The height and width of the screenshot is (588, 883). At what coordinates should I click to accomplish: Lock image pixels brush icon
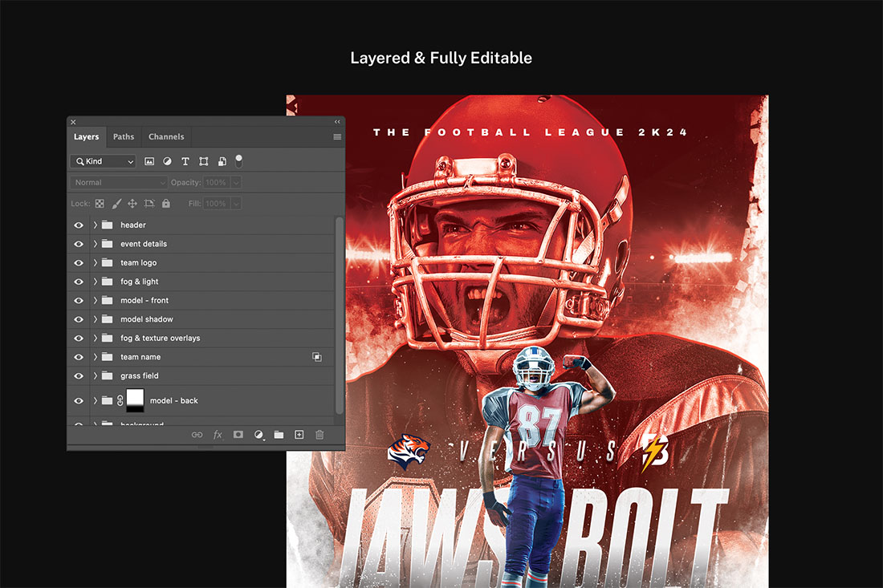pos(116,204)
